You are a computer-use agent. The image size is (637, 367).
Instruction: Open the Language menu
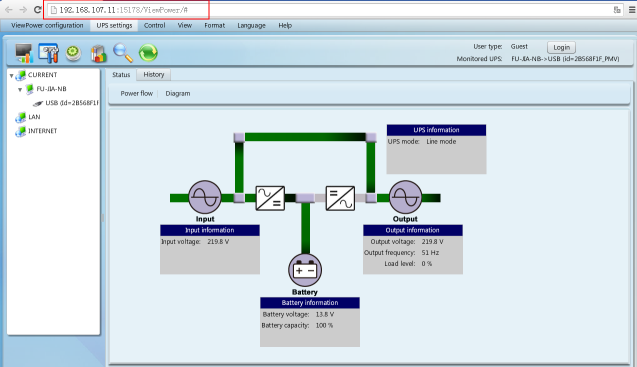[x=251, y=25]
